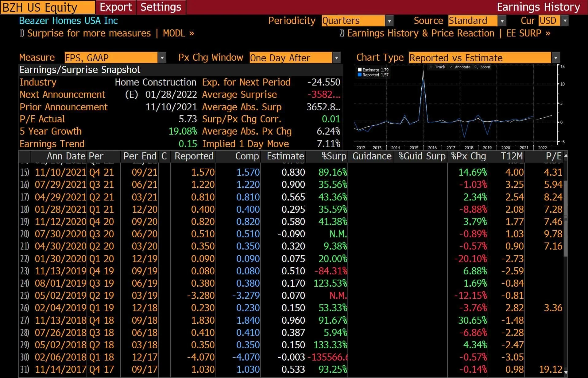Click the blue Reported legend swatch
588x378 pixels.
coord(360,75)
